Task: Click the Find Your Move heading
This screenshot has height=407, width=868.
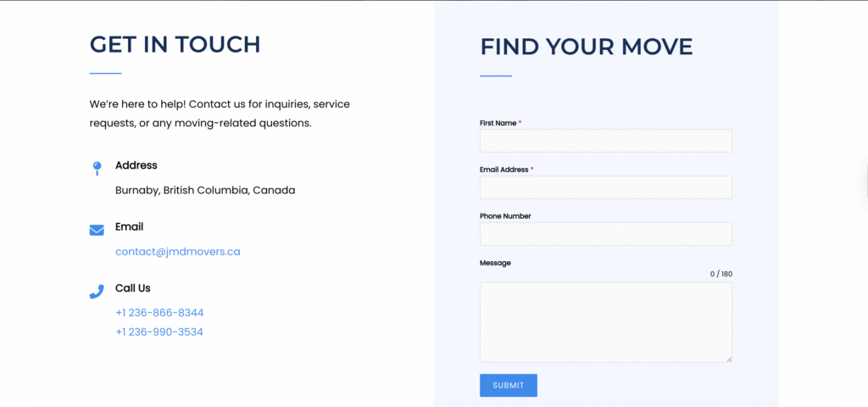Action: (586, 47)
